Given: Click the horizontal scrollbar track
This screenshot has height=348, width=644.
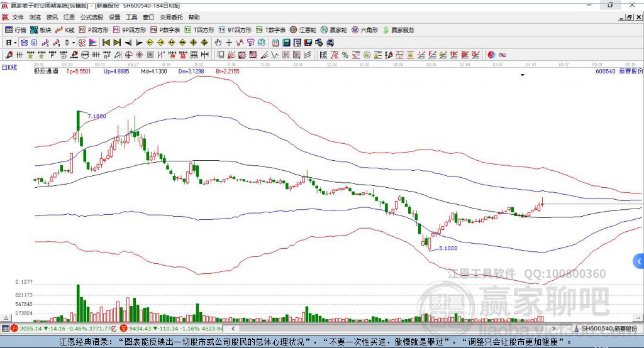Looking at the screenshot, I should [x=393, y=329].
